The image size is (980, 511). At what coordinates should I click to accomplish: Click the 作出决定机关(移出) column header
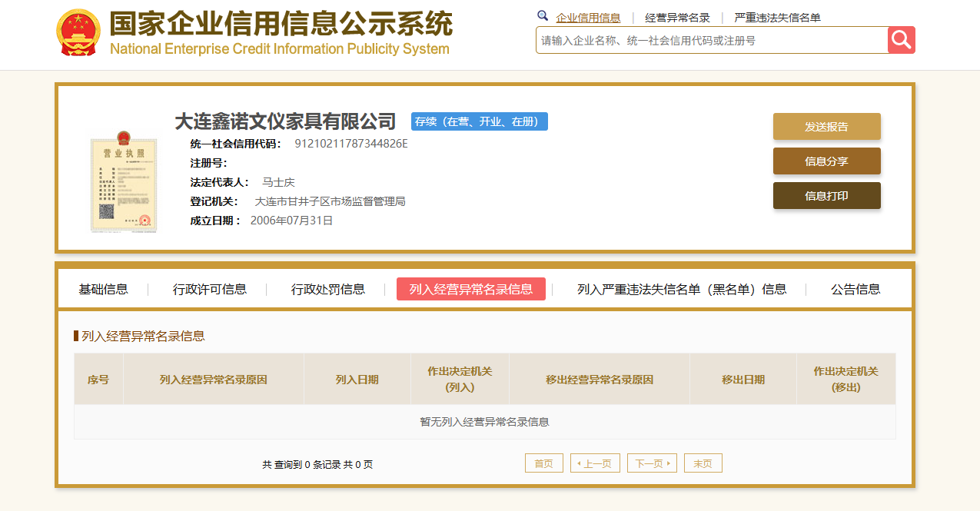click(846, 379)
